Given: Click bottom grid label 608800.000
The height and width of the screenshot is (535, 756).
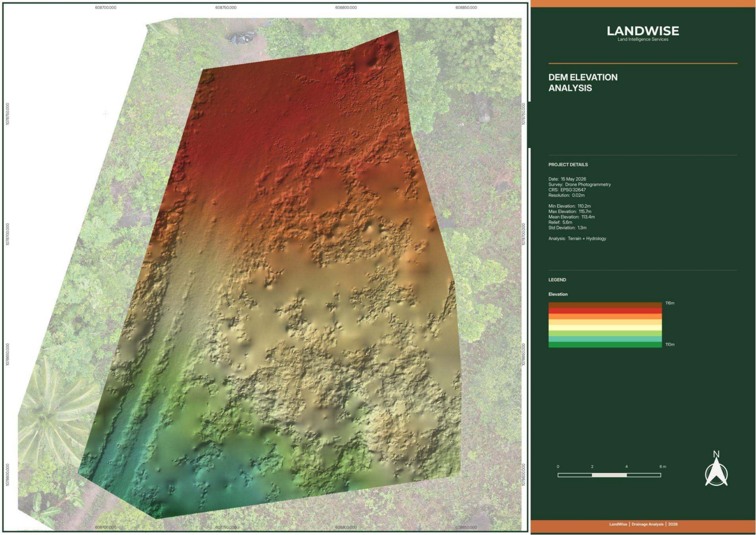Looking at the screenshot, I should pos(346,527).
